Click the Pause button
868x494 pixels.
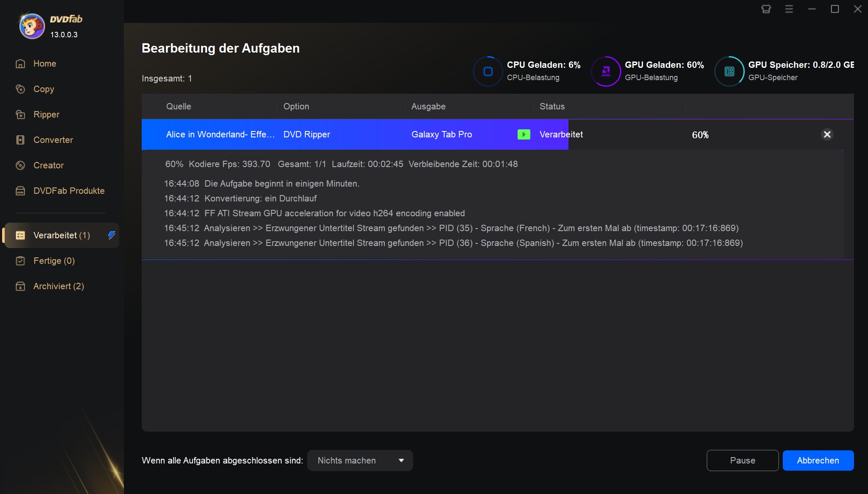tap(742, 460)
